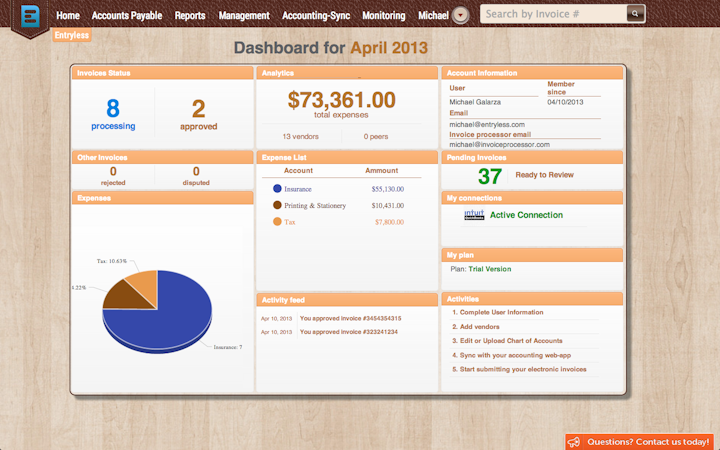Click the 04/10/2013 member since date
Screen dimensions: 720x450
click(565, 102)
